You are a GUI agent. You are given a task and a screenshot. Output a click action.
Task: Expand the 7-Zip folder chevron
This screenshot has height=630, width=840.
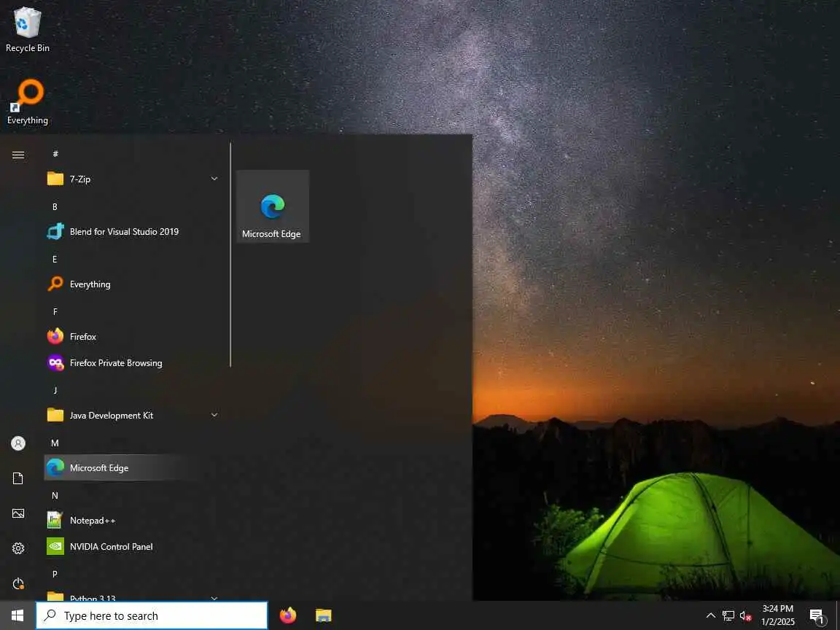[214, 179]
